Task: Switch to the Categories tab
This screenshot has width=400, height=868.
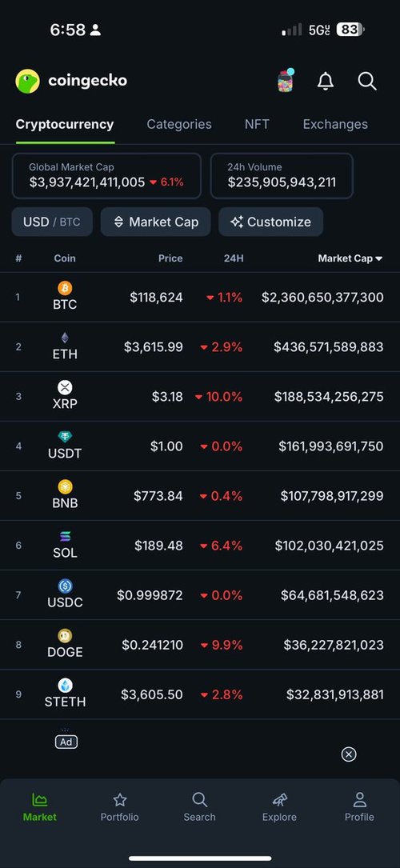Action: coord(178,125)
